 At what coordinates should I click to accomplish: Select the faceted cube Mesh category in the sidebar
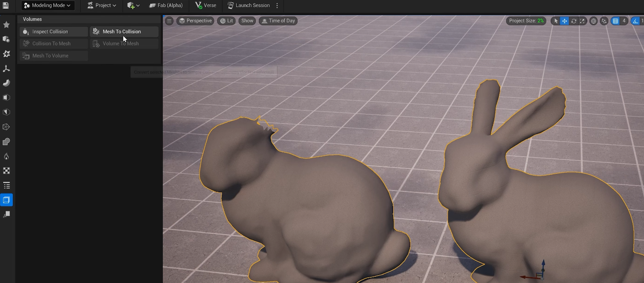(6, 112)
